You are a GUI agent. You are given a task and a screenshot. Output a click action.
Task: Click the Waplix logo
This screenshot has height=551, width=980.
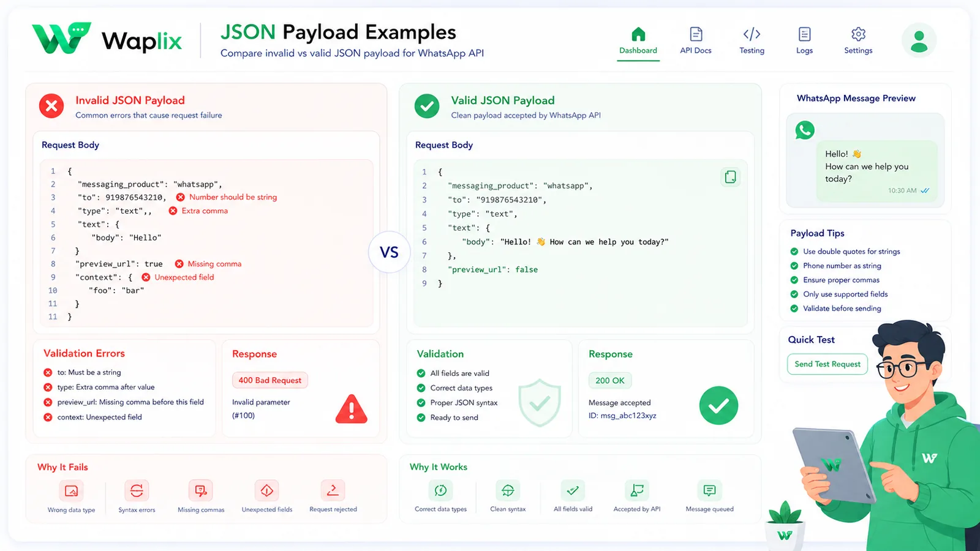tap(107, 39)
